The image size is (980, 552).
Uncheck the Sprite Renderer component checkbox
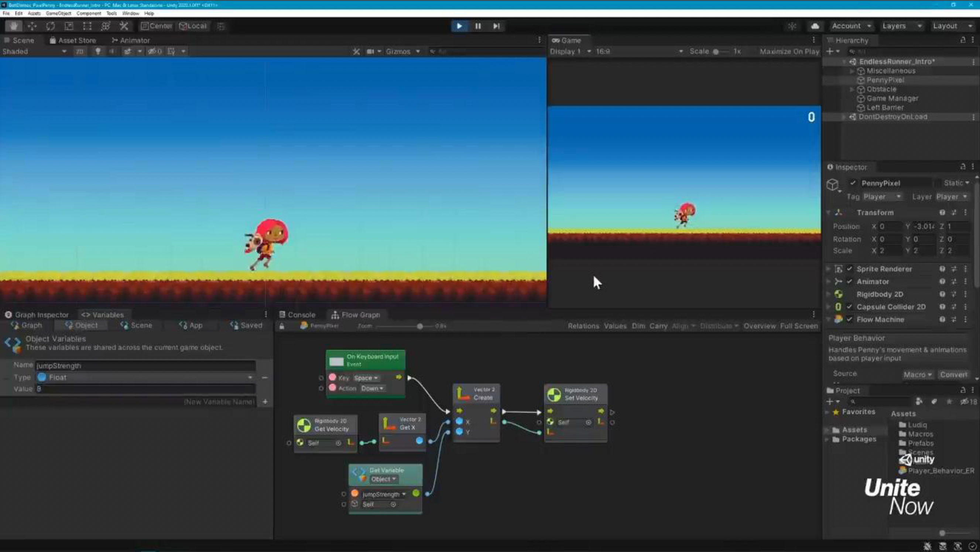850,269
